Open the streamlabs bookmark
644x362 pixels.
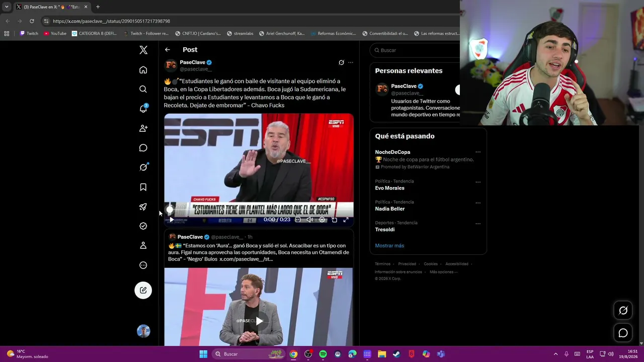click(x=240, y=34)
